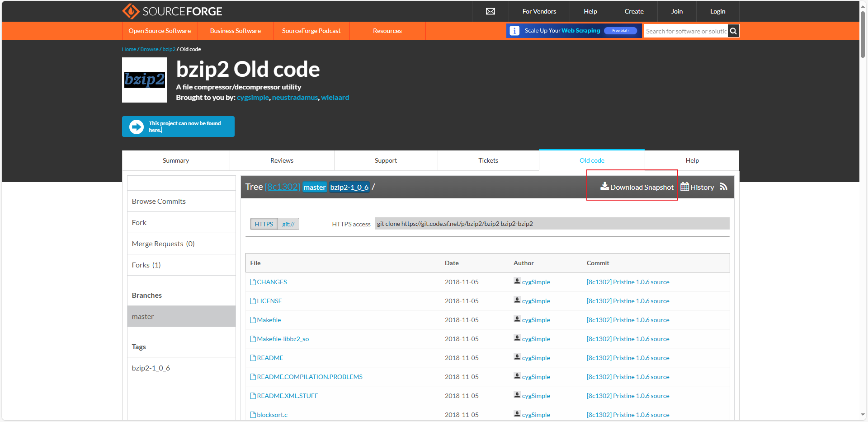The height and width of the screenshot is (422, 868).
Task: Click the file icon beside Makefile-libbz2_so
Action: 253,338
